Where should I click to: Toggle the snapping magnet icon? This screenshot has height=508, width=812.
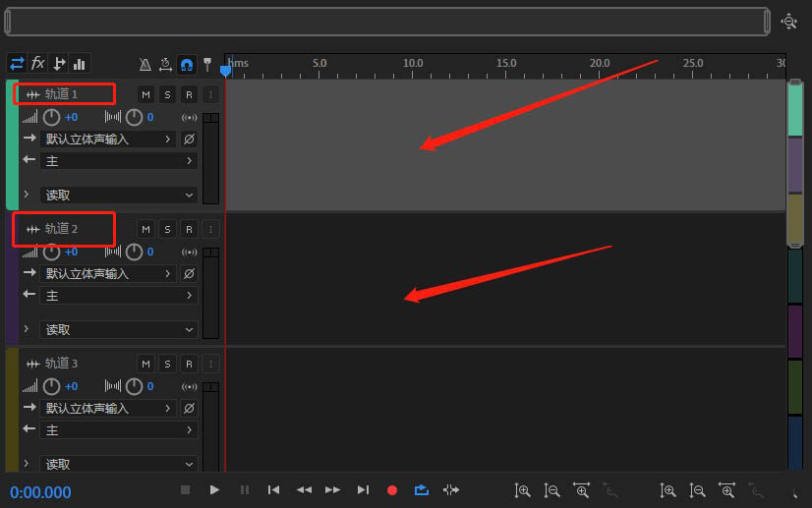tap(187, 64)
